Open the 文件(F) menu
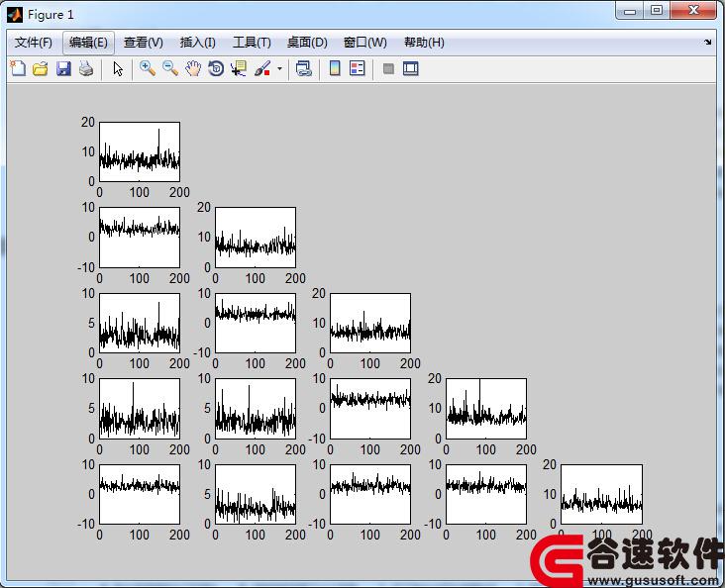Image resolution: width=725 pixels, height=588 pixels. 34,43
